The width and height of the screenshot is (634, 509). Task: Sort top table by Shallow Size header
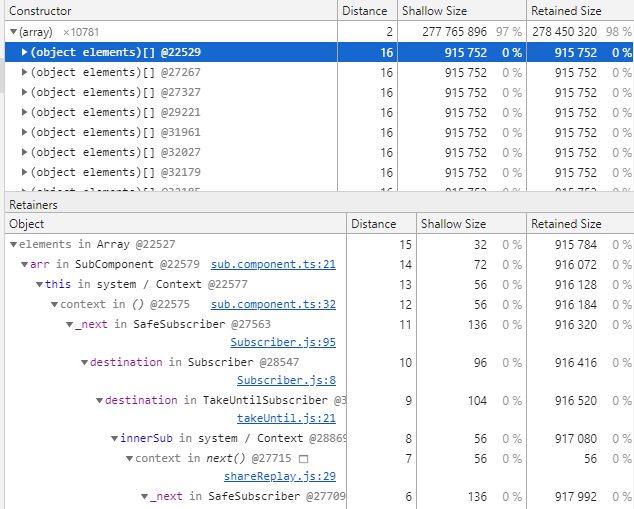click(462, 11)
